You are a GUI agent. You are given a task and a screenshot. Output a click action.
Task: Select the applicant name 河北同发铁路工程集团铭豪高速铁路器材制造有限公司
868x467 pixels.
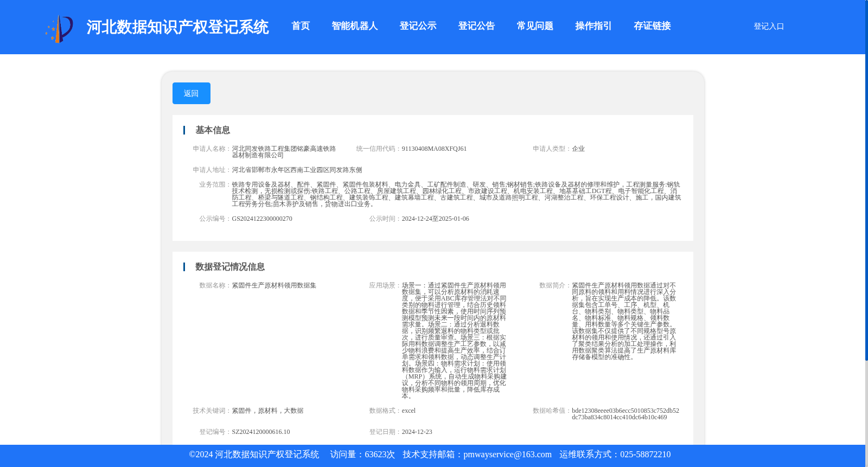coord(284,152)
